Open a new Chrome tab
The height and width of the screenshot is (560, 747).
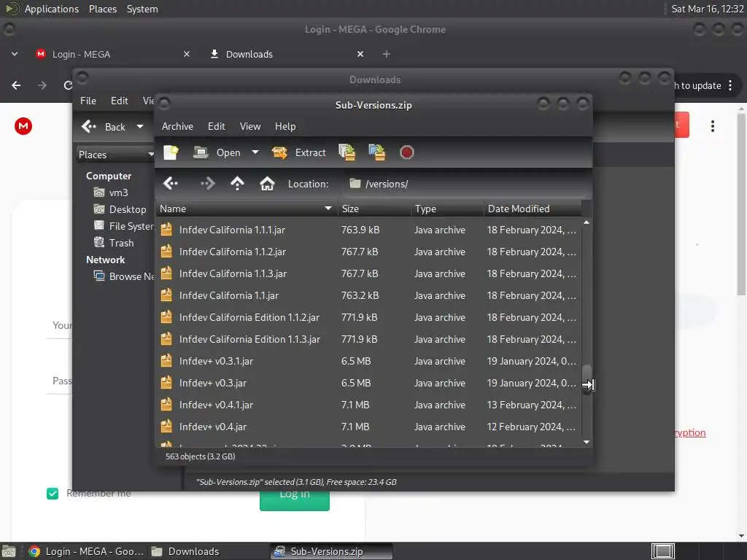click(x=387, y=54)
